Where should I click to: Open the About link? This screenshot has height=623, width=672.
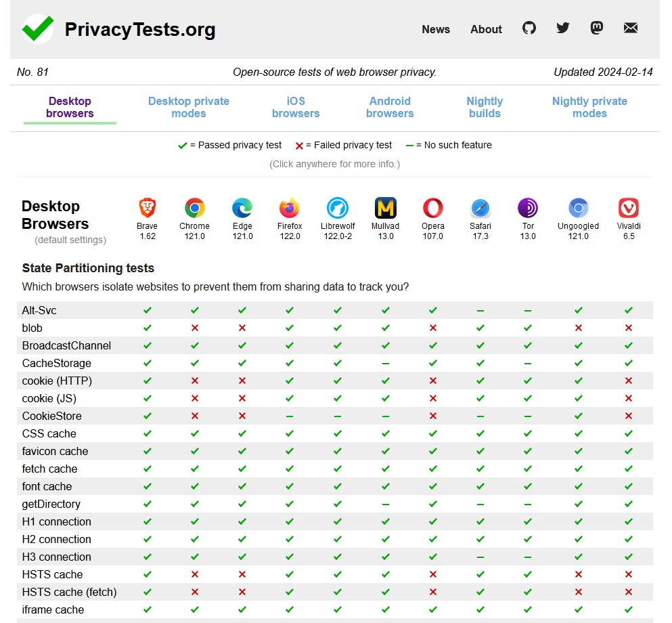(486, 29)
